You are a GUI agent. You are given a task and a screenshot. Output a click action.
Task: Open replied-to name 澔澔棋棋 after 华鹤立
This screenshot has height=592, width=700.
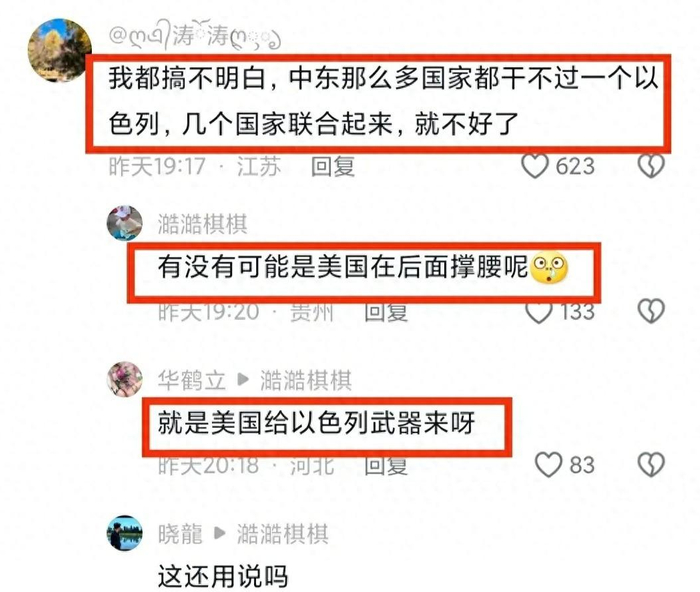pyautogui.click(x=306, y=380)
